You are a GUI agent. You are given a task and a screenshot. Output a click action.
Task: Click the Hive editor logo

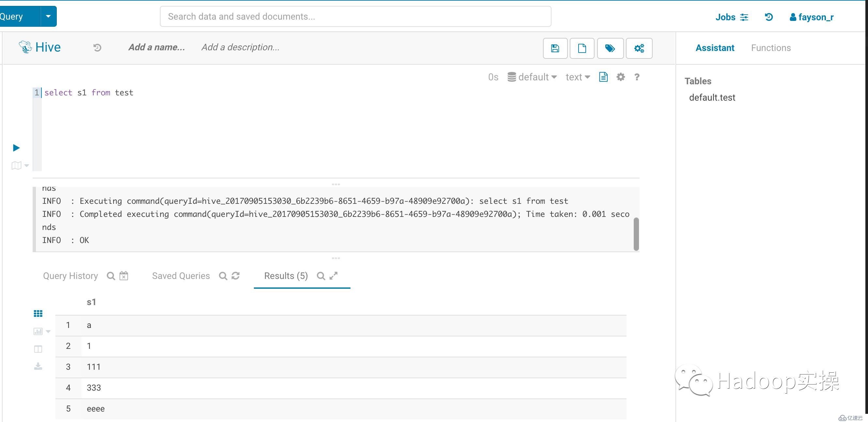[x=40, y=47]
